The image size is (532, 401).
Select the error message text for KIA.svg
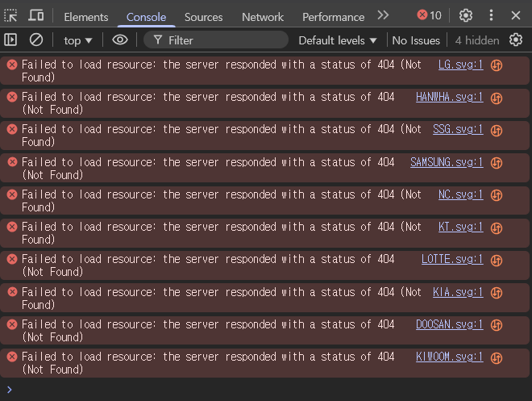click(x=222, y=298)
